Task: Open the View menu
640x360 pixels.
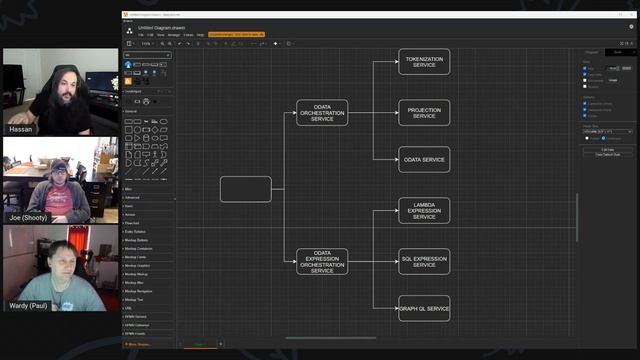Action: [160, 35]
